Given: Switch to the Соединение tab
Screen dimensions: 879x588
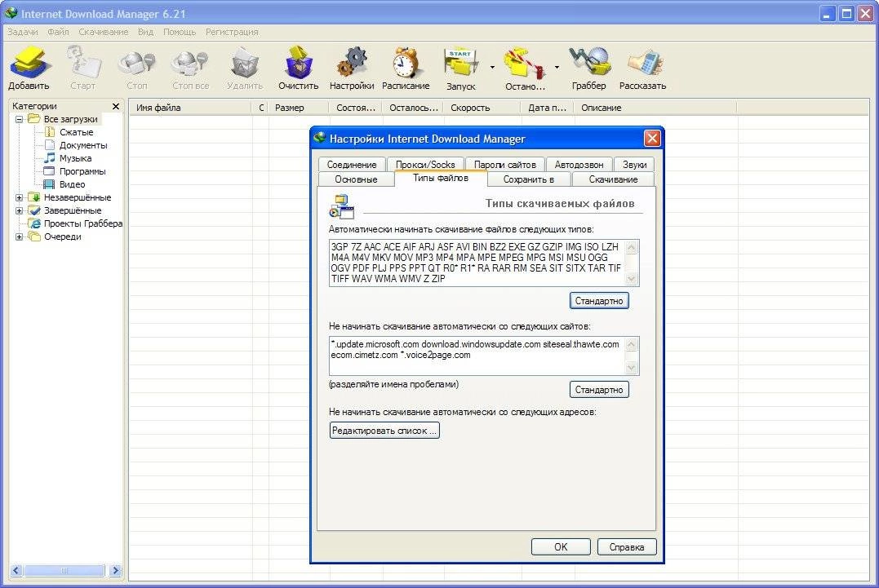Looking at the screenshot, I should pos(352,165).
